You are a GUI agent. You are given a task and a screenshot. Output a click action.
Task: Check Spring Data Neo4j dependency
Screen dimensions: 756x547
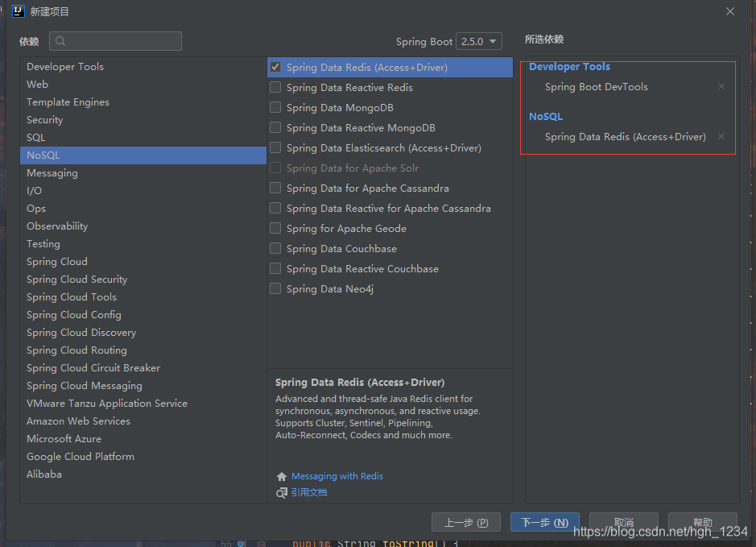(275, 289)
